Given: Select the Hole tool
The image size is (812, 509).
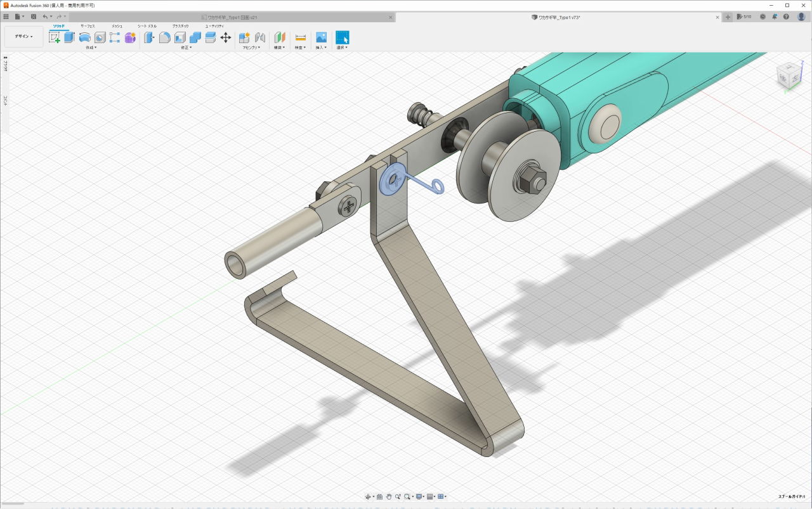Looking at the screenshot, I should pyautogui.click(x=100, y=37).
